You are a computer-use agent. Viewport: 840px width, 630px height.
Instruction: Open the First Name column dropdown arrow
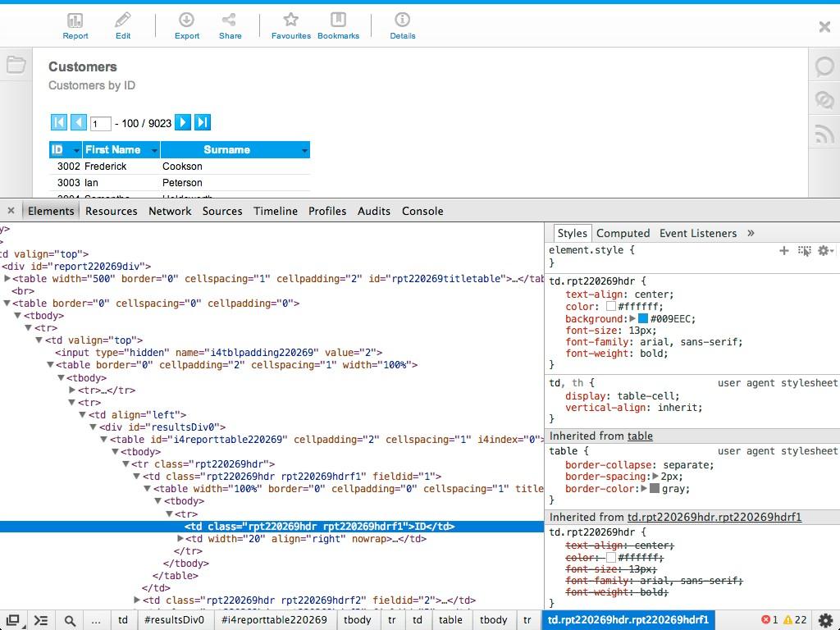pos(154,151)
